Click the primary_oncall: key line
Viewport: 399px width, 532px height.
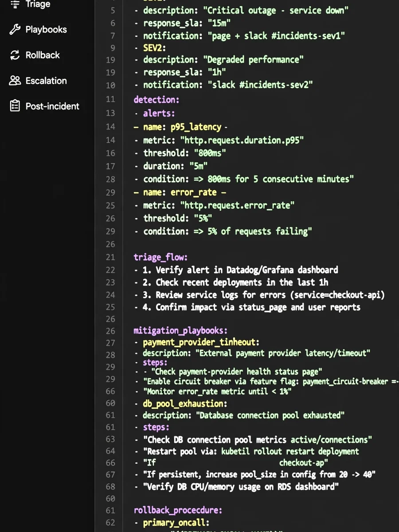coord(172,523)
